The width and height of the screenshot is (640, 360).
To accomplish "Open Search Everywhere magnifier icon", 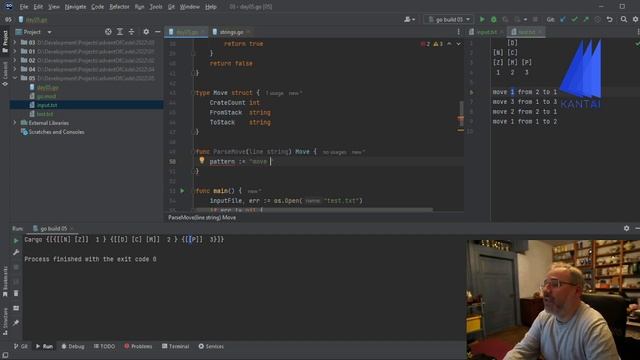I will point(624,19).
